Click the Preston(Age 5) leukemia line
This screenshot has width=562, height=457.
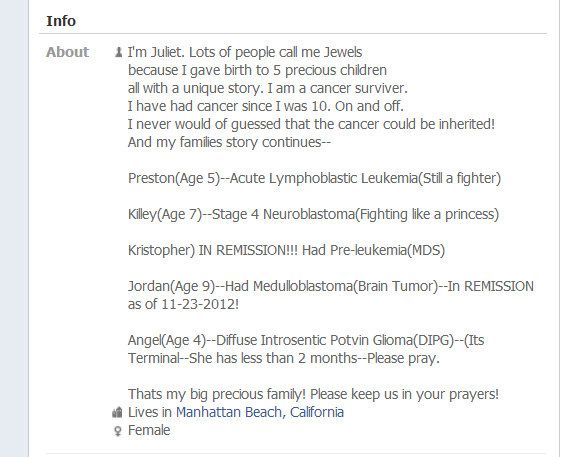(314, 178)
